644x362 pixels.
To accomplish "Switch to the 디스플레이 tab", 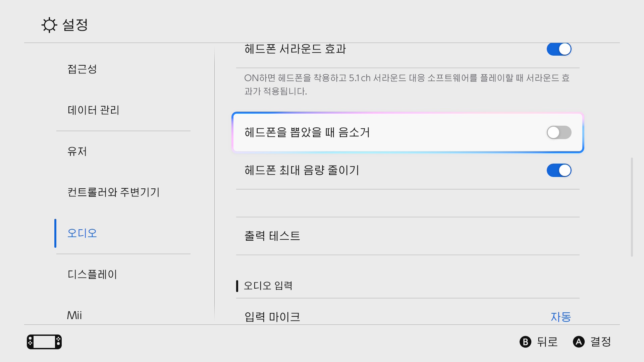I will [92, 274].
